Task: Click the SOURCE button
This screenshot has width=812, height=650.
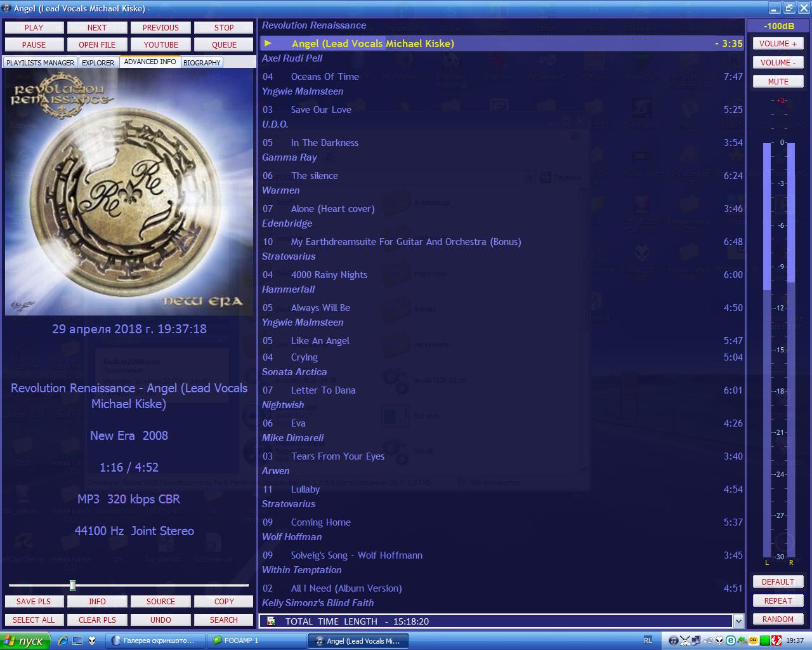Action: [160, 601]
